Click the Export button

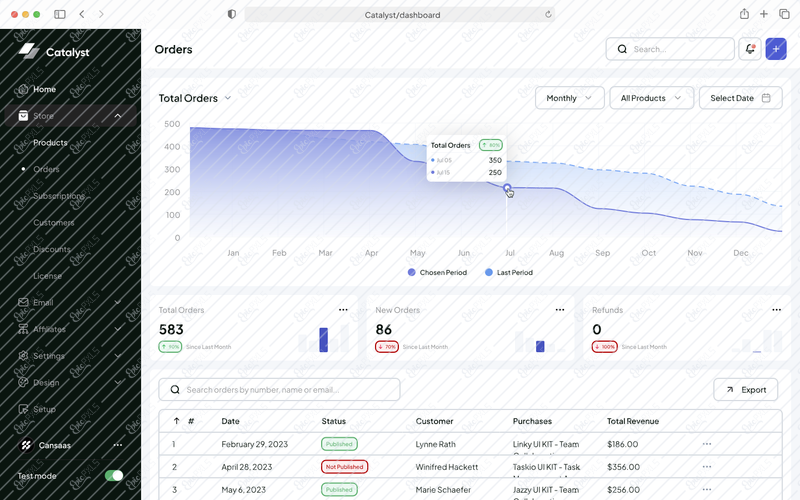(745, 390)
